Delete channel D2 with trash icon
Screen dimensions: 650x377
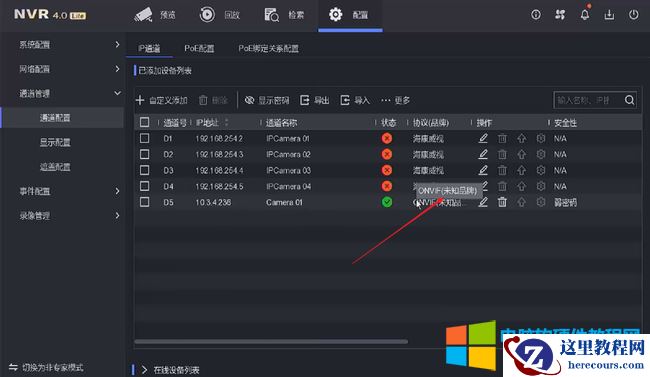coord(502,154)
